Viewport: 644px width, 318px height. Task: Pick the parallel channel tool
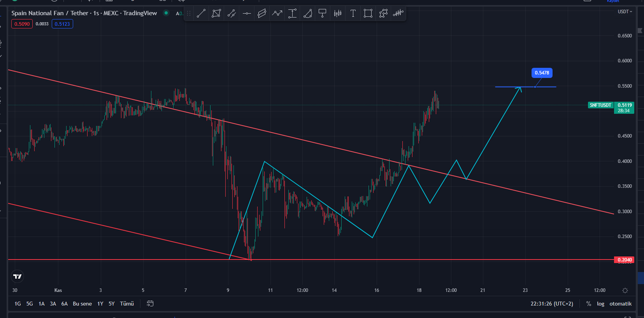pyautogui.click(x=262, y=13)
